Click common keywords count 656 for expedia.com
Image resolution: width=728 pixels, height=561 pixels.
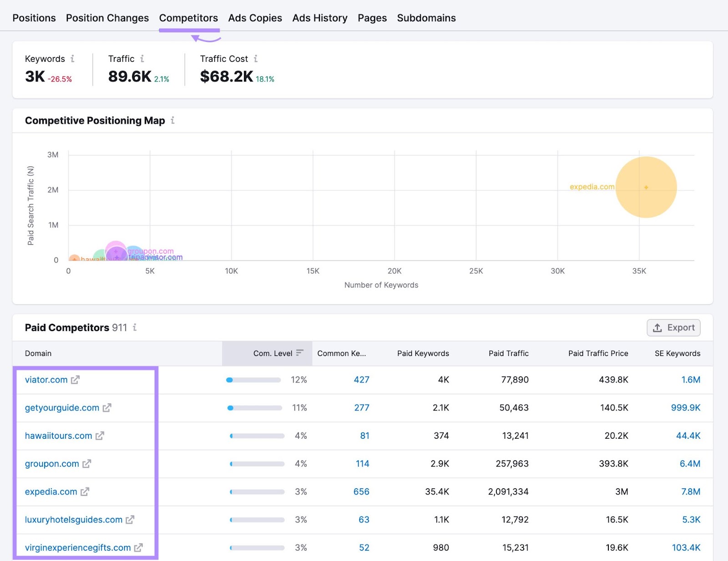click(361, 492)
